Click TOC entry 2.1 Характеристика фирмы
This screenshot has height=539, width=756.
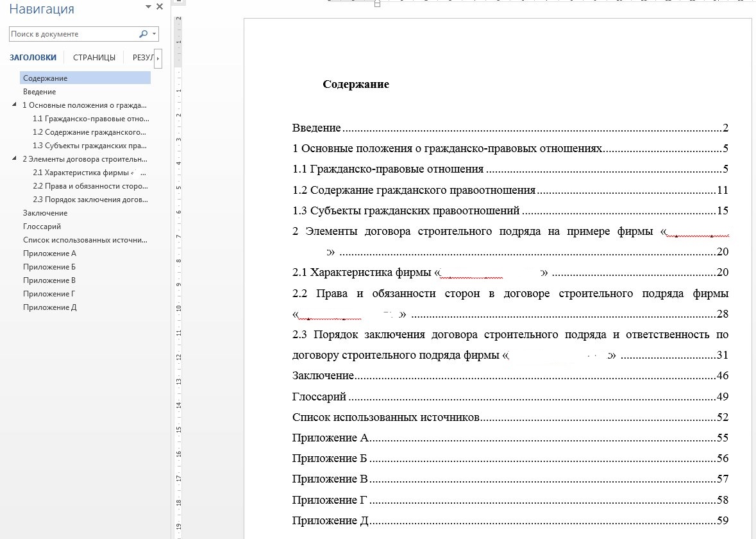click(510, 273)
